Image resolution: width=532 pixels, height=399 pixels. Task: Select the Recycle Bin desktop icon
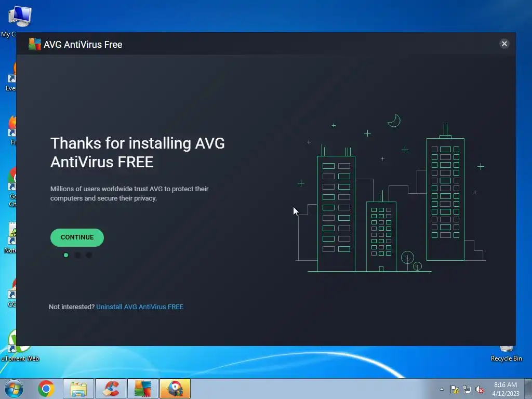506,353
